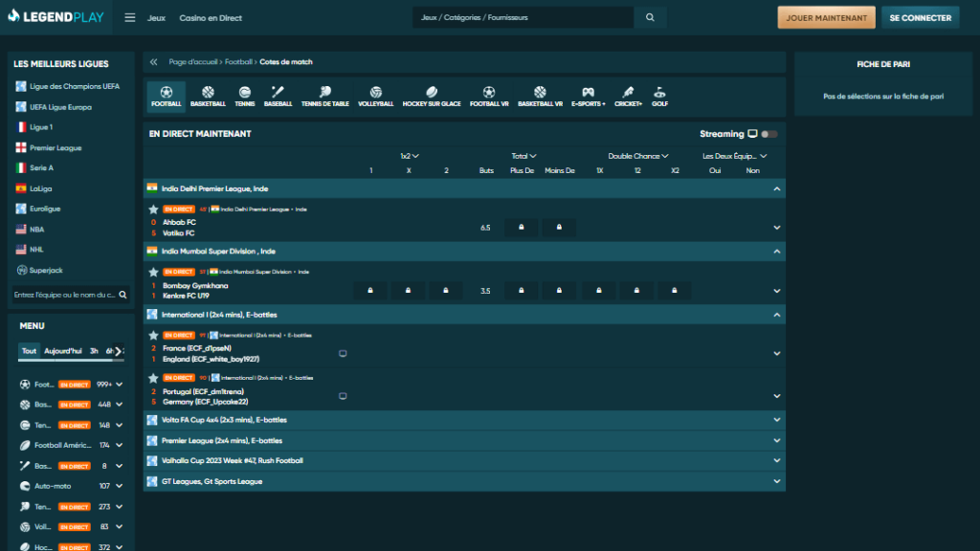The width and height of the screenshot is (980, 551).
Task: Favorite the France vs England match star
Action: 153,336
